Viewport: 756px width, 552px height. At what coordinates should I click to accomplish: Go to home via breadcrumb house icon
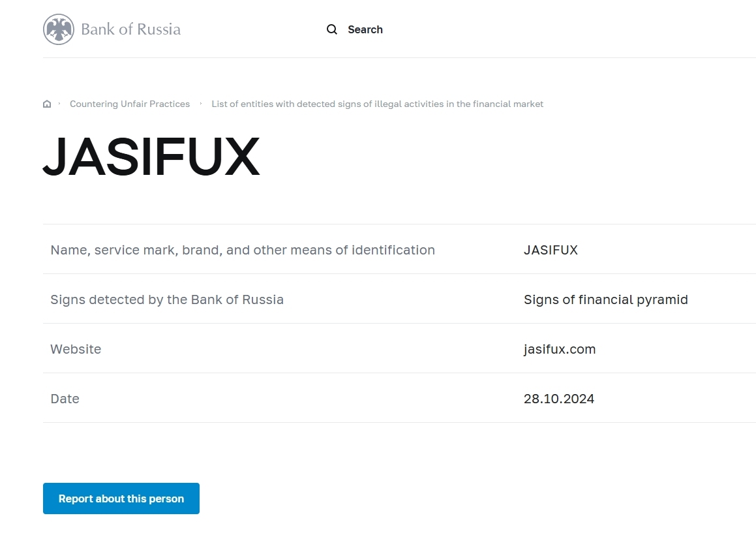[x=47, y=104]
